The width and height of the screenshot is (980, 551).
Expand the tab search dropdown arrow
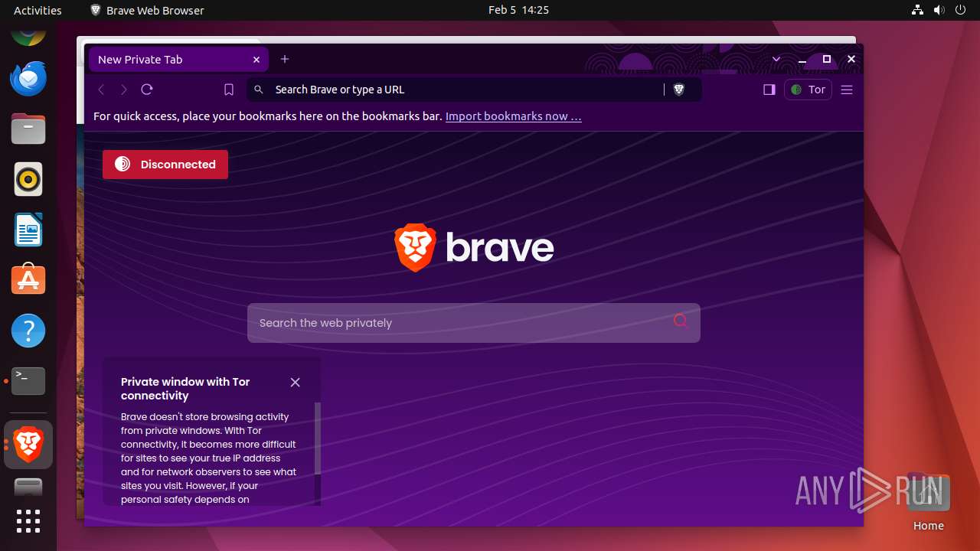click(x=776, y=59)
